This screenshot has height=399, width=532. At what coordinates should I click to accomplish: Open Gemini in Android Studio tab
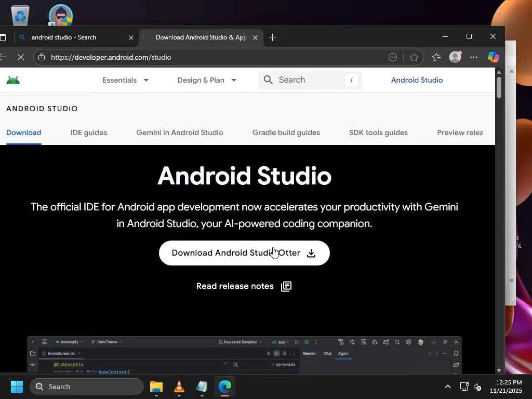click(x=179, y=132)
